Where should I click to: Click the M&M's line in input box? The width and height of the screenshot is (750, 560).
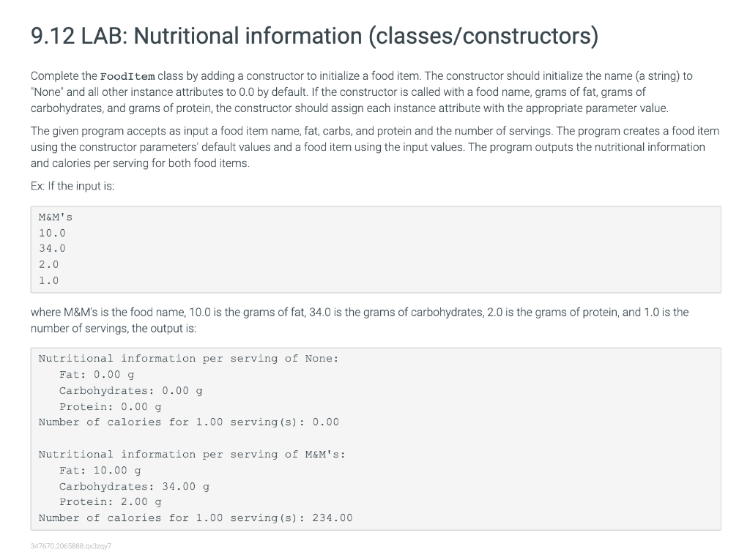[x=56, y=217]
